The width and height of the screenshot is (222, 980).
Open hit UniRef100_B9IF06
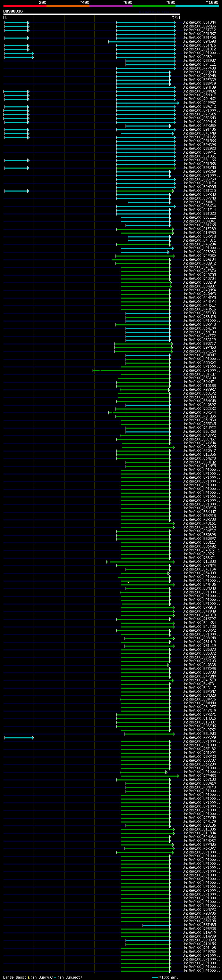[x=199, y=38]
